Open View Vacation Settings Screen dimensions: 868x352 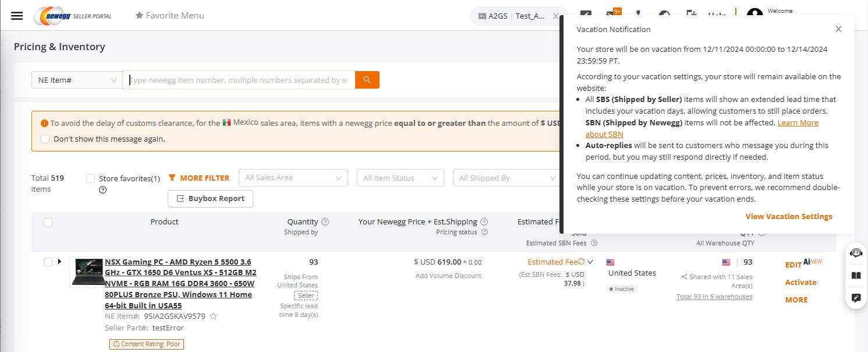789,216
